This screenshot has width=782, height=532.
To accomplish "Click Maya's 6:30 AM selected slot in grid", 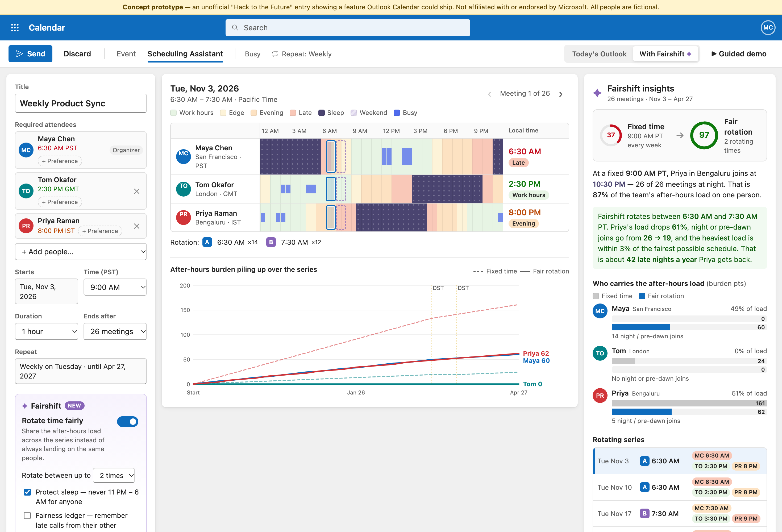I will 331,156.
